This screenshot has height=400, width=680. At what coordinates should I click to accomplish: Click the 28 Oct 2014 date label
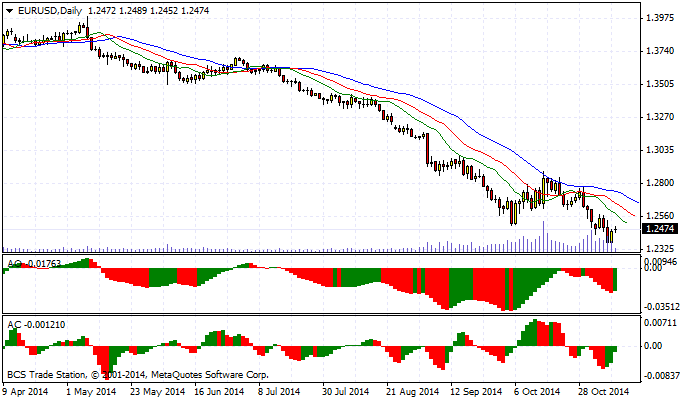tap(605, 392)
